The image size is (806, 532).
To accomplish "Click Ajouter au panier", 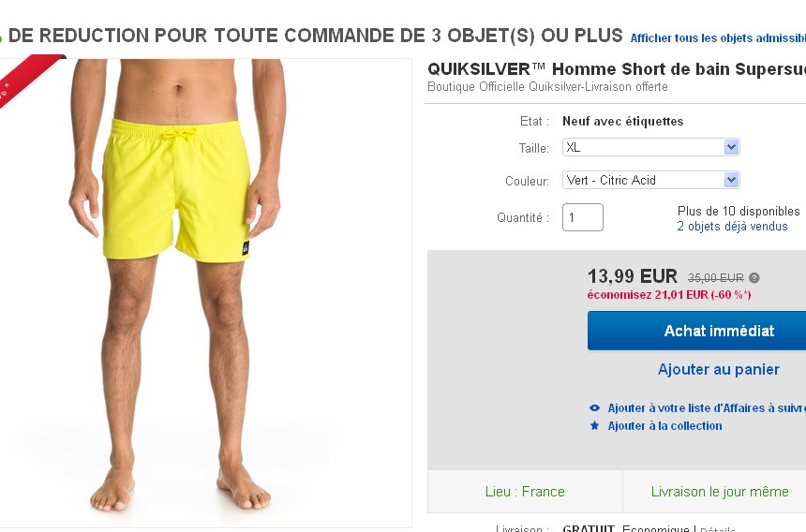I will coord(718,370).
